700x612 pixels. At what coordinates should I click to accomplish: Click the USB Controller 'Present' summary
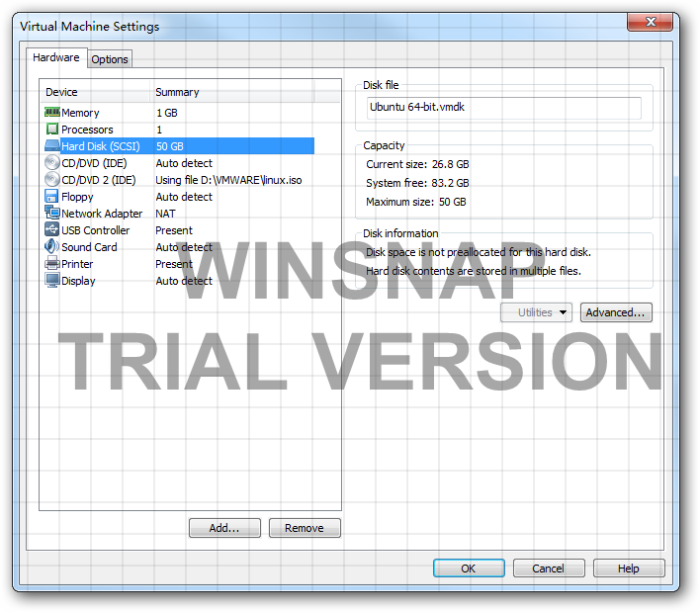click(174, 230)
